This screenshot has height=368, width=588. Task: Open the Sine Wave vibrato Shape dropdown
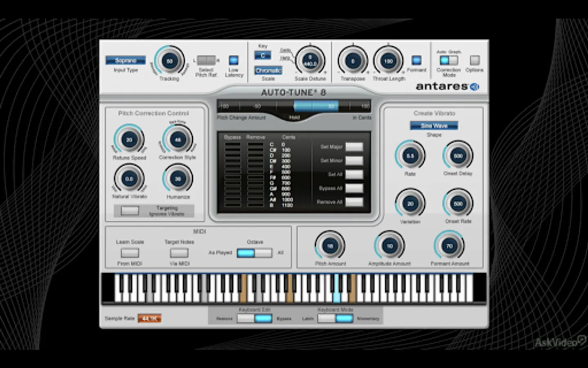click(434, 126)
